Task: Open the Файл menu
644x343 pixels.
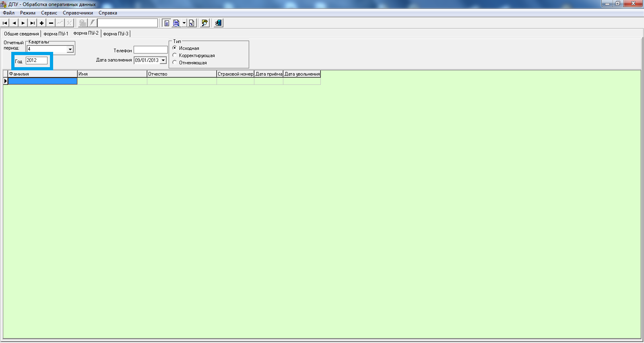Action: pos(9,13)
